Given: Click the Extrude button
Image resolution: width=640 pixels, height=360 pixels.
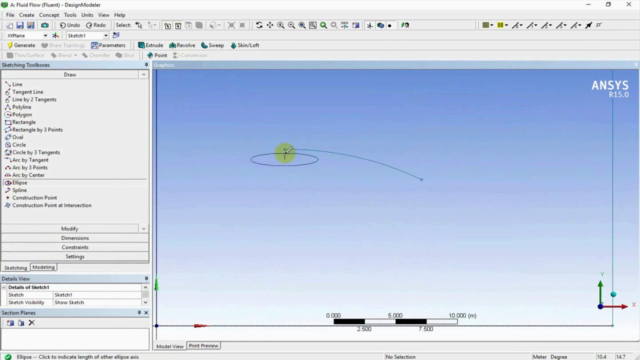Looking at the screenshot, I should (151, 45).
